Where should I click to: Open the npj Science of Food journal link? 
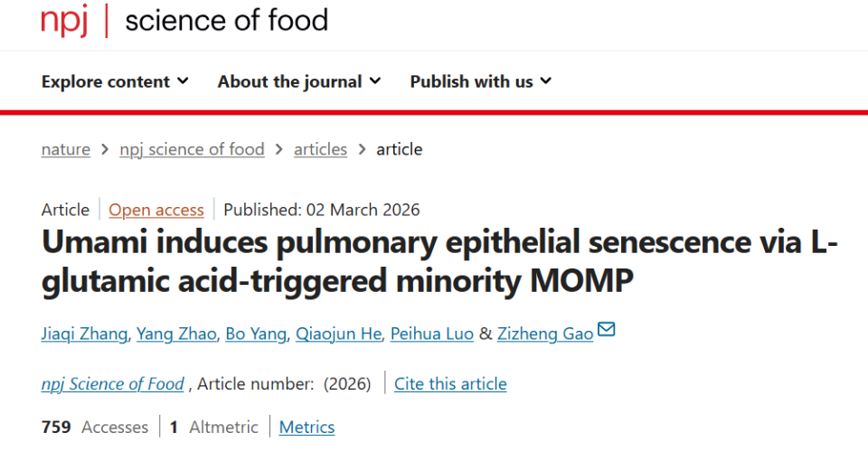coord(112,383)
